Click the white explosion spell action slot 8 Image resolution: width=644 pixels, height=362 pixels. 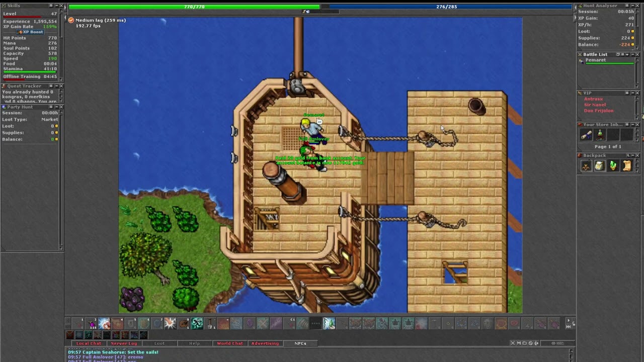tap(170, 323)
